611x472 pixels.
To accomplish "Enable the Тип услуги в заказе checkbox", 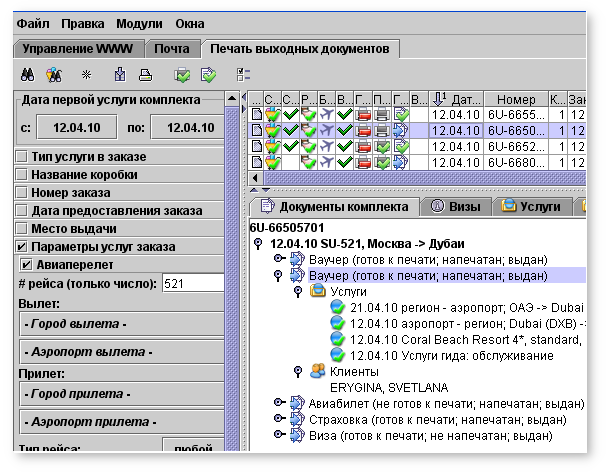I will click(22, 157).
